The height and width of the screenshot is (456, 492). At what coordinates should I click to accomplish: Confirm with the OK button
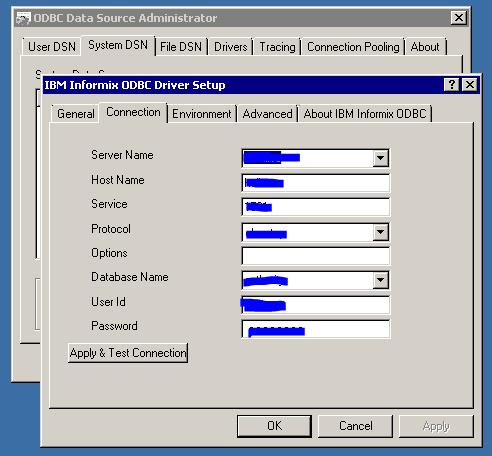(x=274, y=426)
